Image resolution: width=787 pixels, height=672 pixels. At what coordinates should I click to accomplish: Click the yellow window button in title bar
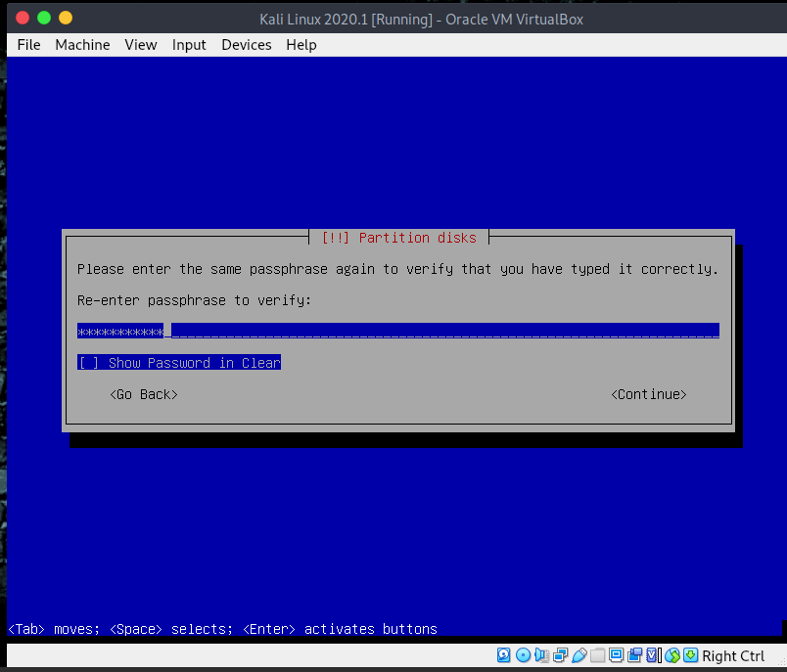tap(66, 18)
